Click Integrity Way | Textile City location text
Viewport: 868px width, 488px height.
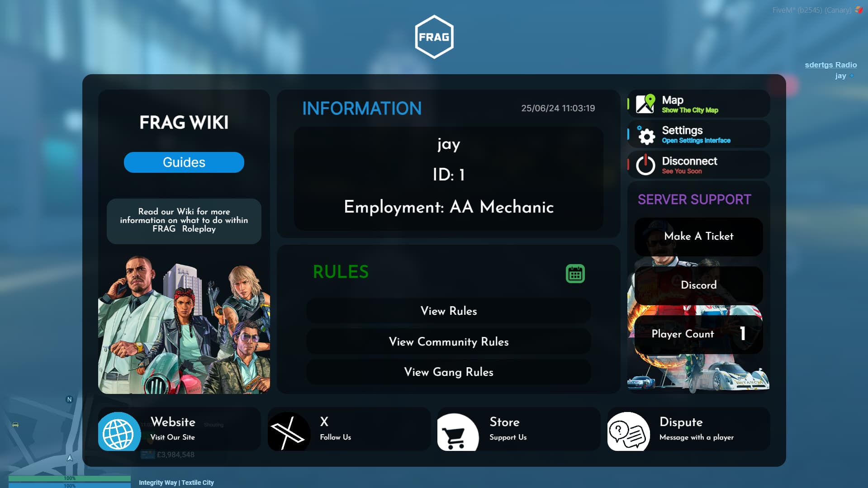(x=176, y=483)
